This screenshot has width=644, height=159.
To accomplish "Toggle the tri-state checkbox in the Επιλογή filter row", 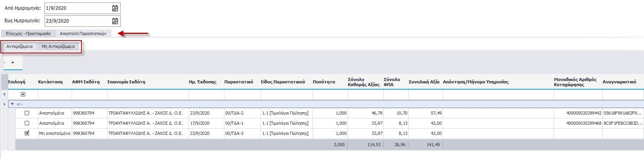I will [23, 95].
